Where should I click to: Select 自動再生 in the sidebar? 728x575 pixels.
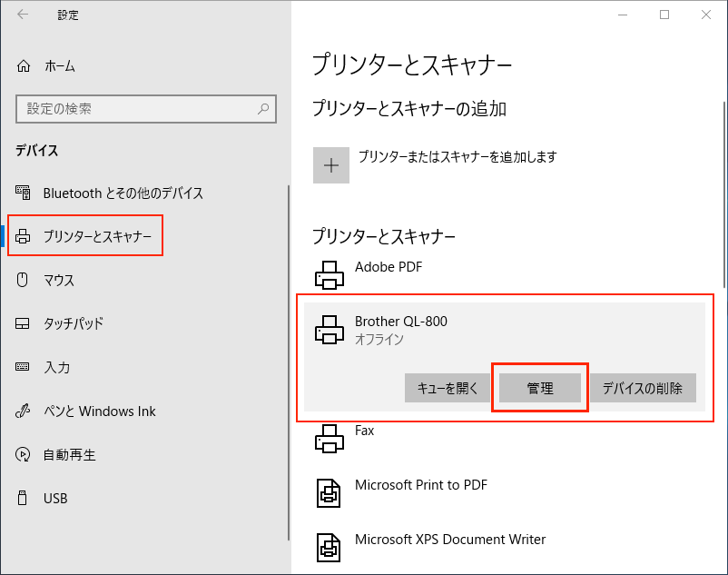pos(69,455)
